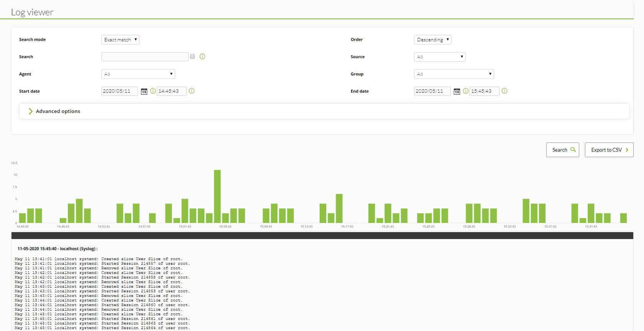Click the Start date field showing 2020/05/11
The image size is (644, 331).
(119, 91)
